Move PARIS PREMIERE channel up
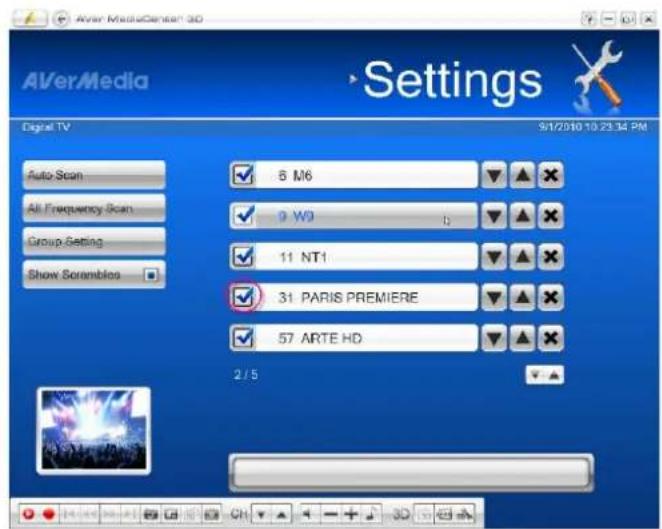662x529 pixels. coord(523,297)
